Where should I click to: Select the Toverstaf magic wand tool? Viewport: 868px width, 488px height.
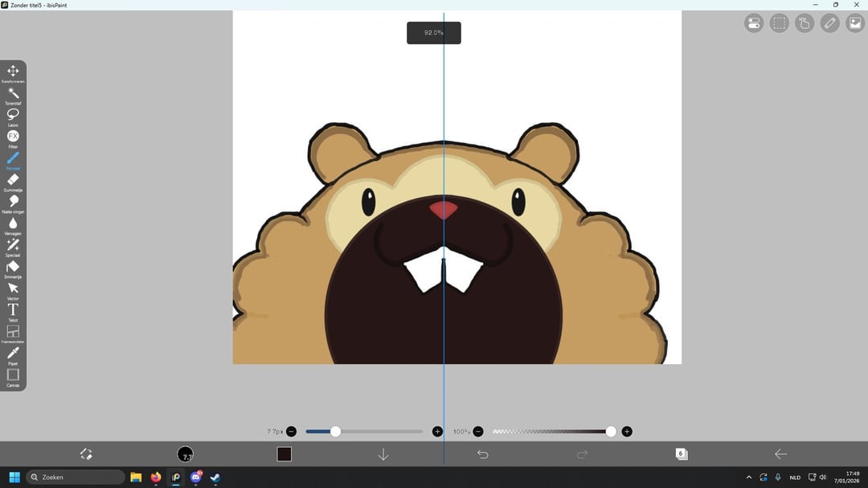[13, 93]
